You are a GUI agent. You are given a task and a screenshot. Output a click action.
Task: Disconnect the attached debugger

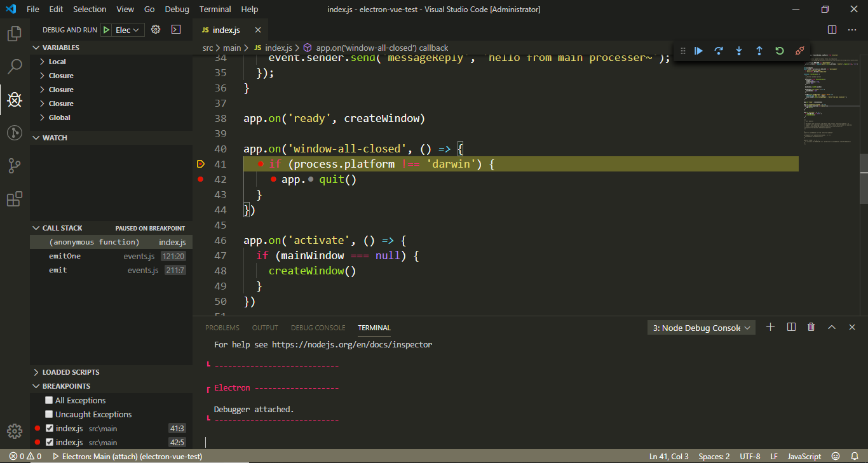pyautogui.click(x=799, y=50)
